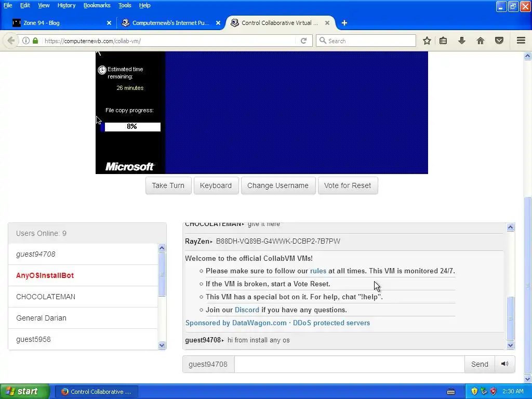Close the Zone 94 - Blog tab
This screenshot has height=399, width=532.
109,23
